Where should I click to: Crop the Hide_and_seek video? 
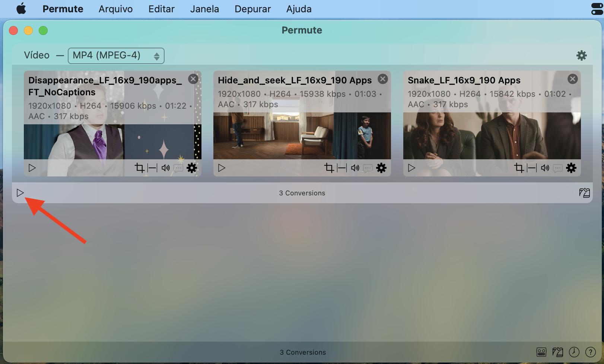pyautogui.click(x=329, y=168)
